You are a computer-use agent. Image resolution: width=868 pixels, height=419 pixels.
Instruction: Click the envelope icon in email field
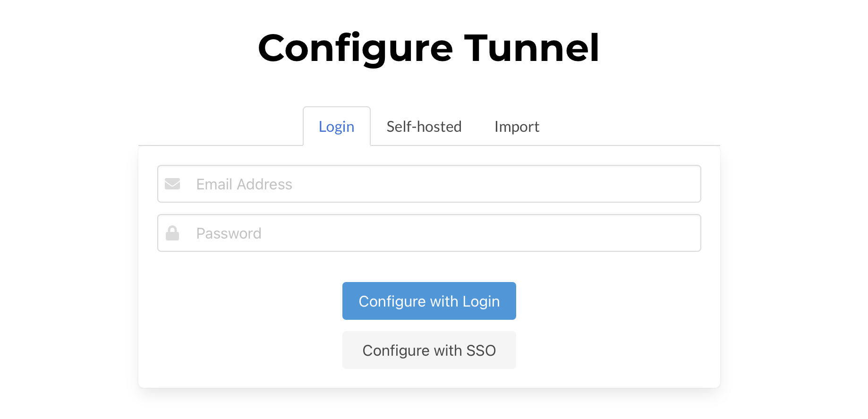tap(172, 184)
